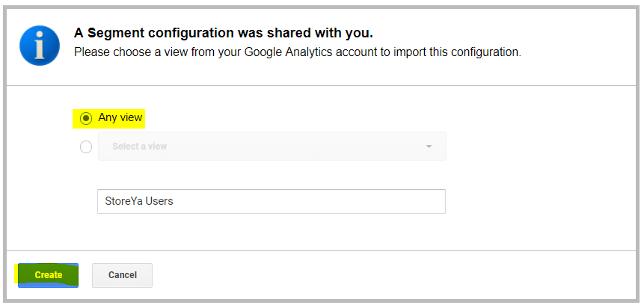Click the "Select a view" placeholder text
644x308 pixels.
140,147
